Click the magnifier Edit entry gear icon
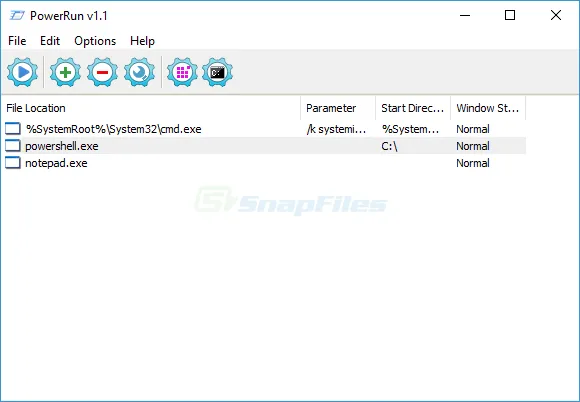The height and width of the screenshot is (402, 580). pos(139,72)
